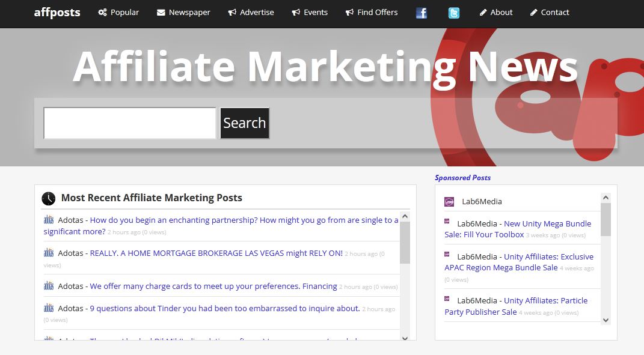Open the charge cards Financing post
The width and height of the screenshot is (644, 355).
pos(213,286)
